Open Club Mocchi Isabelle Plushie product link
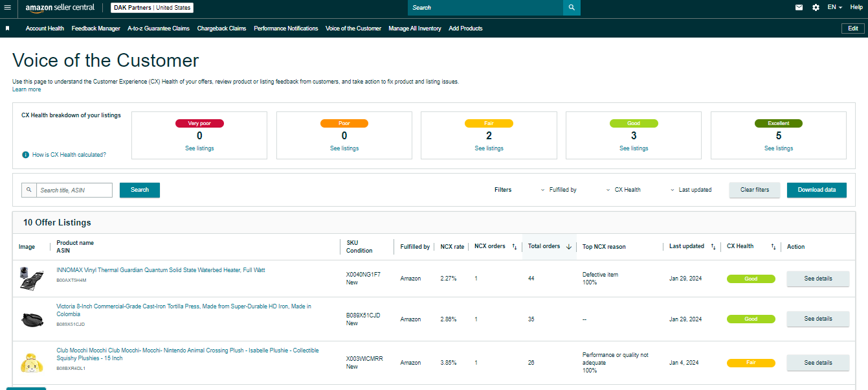Viewport: 868px width, 390px height. (188, 354)
